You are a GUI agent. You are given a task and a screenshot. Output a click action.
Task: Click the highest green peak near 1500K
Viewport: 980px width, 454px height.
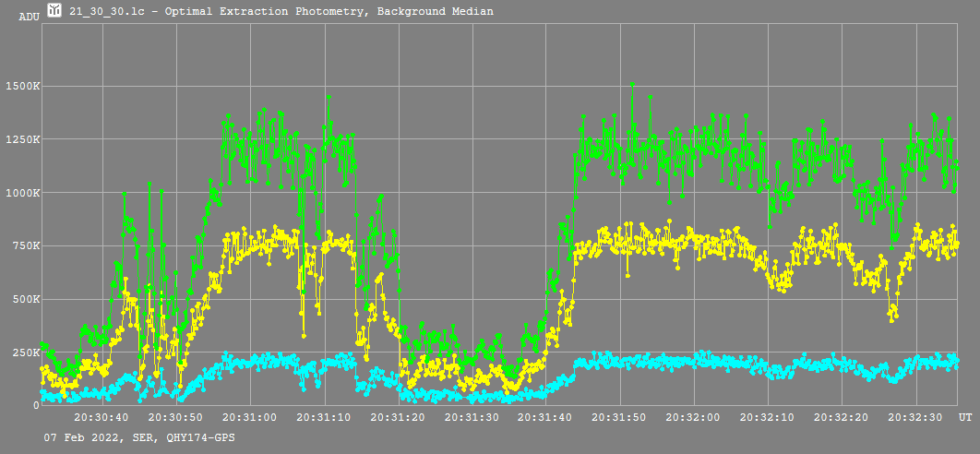click(632, 85)
